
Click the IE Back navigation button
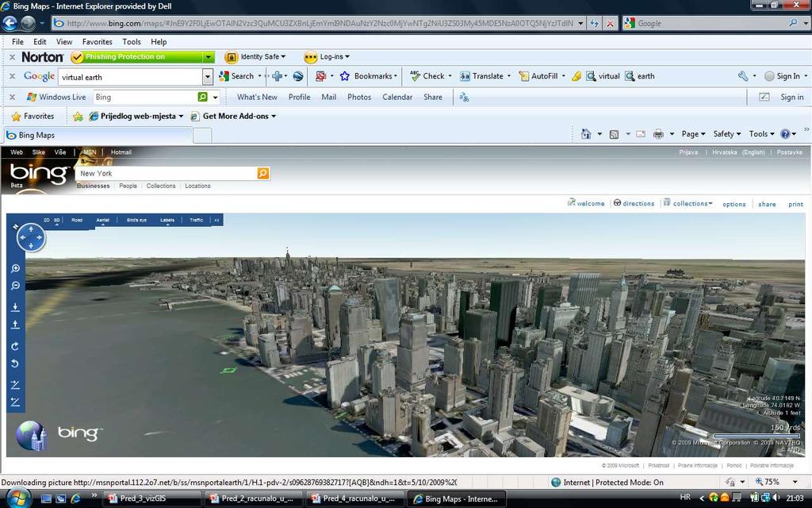click(x=10, y=23)
